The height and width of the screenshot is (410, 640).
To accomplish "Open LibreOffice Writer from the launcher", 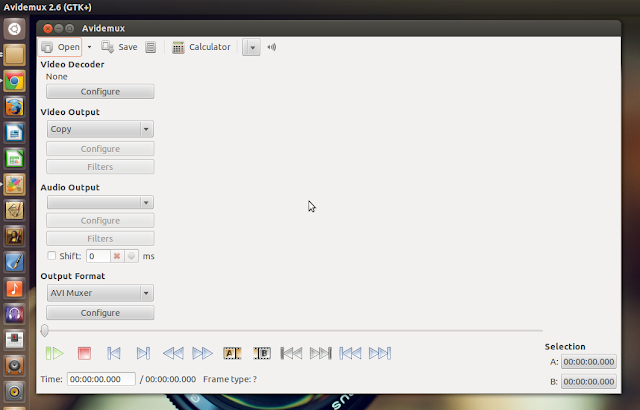I will coord(14,133).
